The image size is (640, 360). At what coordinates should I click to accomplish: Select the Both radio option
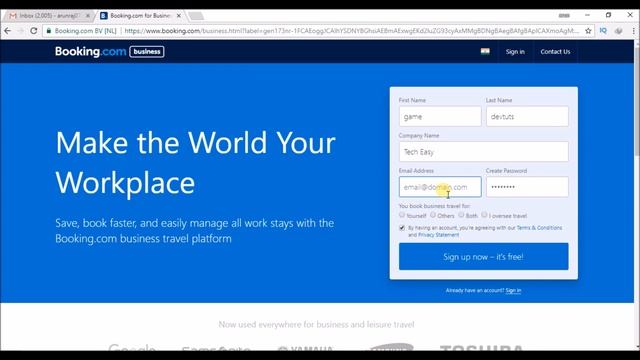[x=461, y=215]
